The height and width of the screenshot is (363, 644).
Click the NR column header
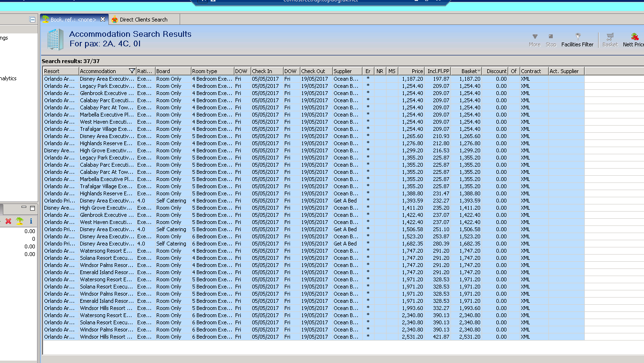point(380,71)
